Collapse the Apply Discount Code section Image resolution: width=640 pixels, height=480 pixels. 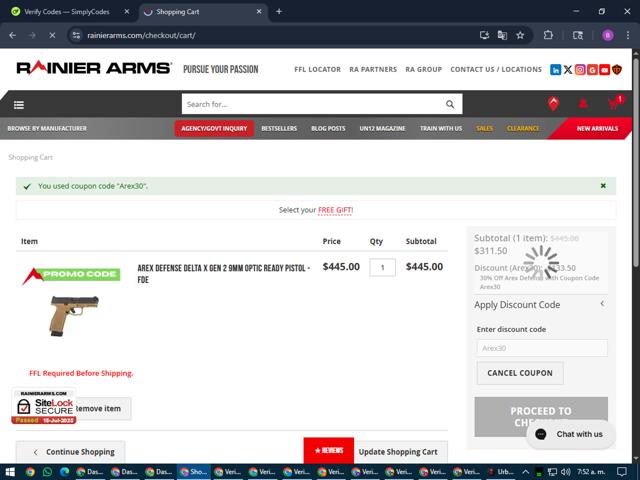602,304
